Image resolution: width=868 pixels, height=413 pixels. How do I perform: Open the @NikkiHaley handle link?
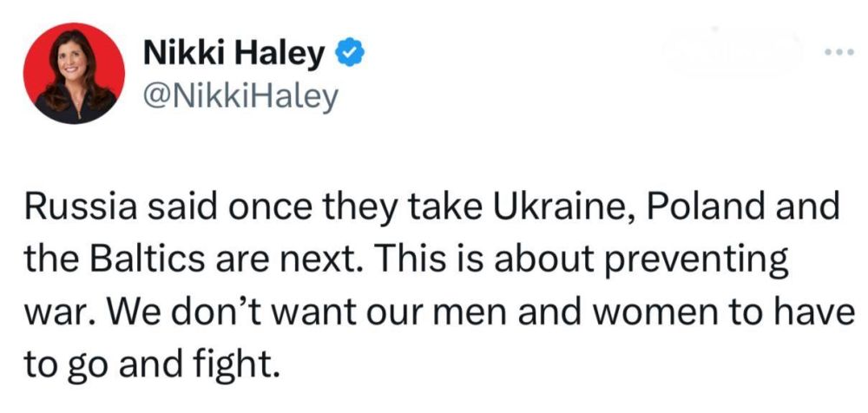pos(238,97)
